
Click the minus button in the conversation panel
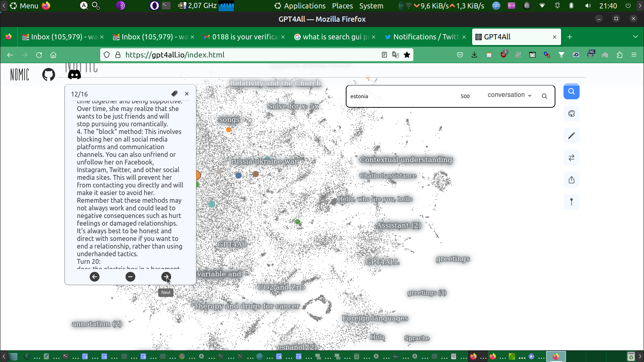[x=130, y=277]
